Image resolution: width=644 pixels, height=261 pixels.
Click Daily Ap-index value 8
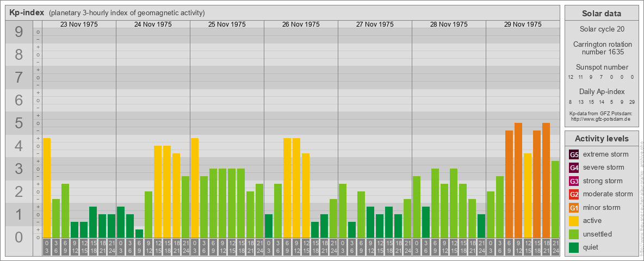pyautogui.click(x=571, y=102)
